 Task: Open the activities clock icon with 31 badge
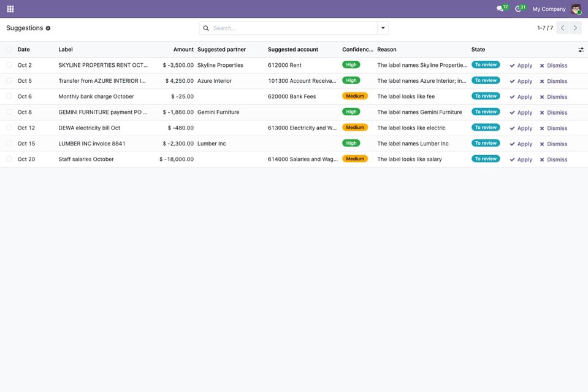520,9
